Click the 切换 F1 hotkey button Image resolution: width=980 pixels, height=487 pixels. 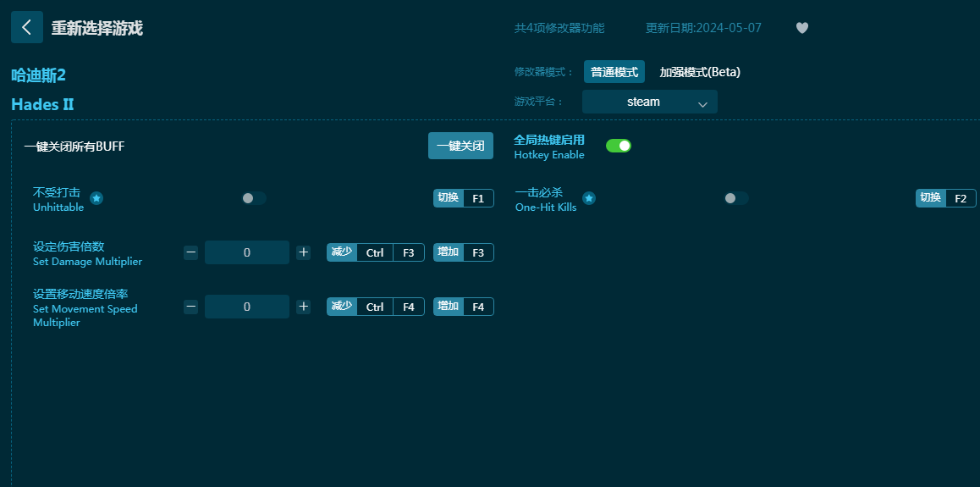tap(464, 198)
